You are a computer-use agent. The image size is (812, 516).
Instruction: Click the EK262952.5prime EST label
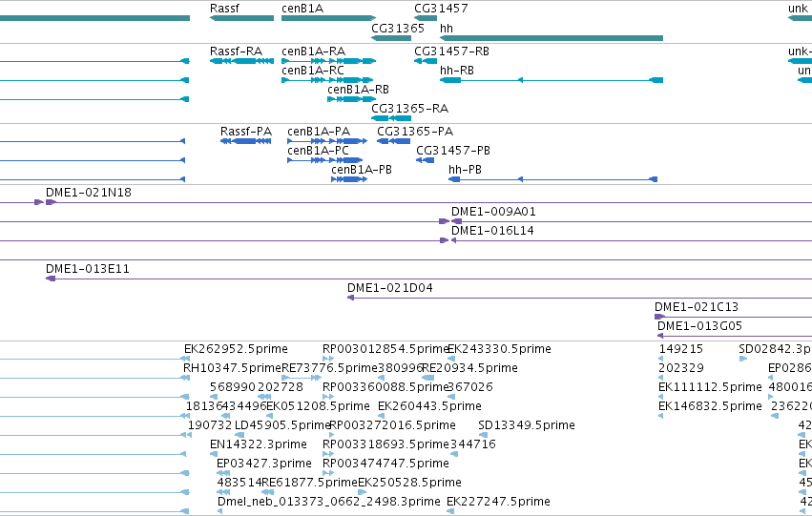(x=236, y=349)
